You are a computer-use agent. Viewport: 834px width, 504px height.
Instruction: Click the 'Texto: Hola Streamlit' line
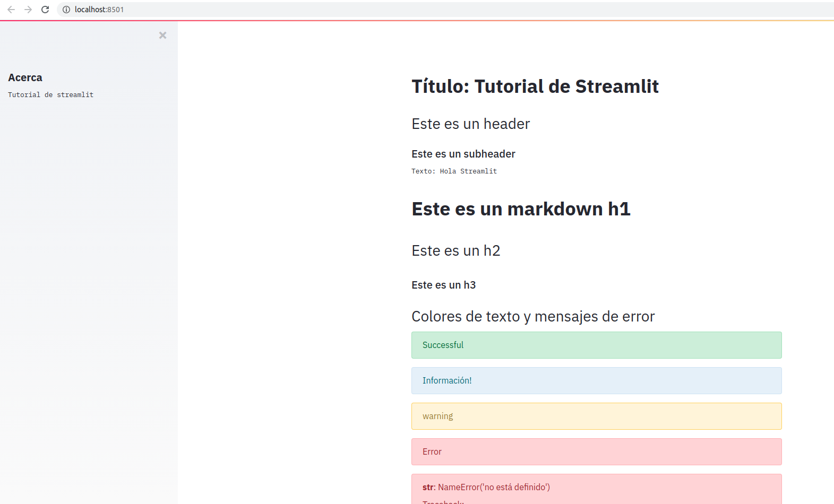point(454,171)
